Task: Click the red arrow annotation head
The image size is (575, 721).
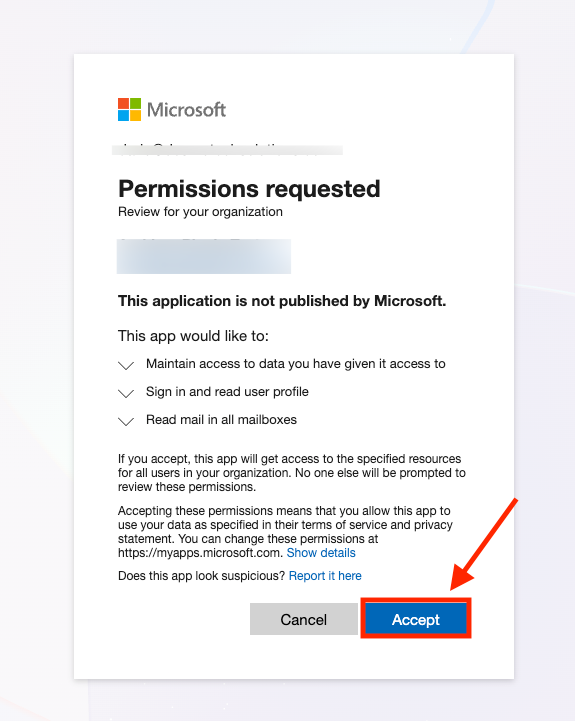Action: (x=461, y=575)
